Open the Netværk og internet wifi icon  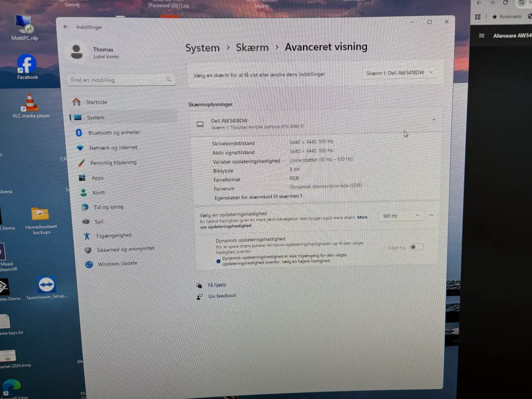80,148
